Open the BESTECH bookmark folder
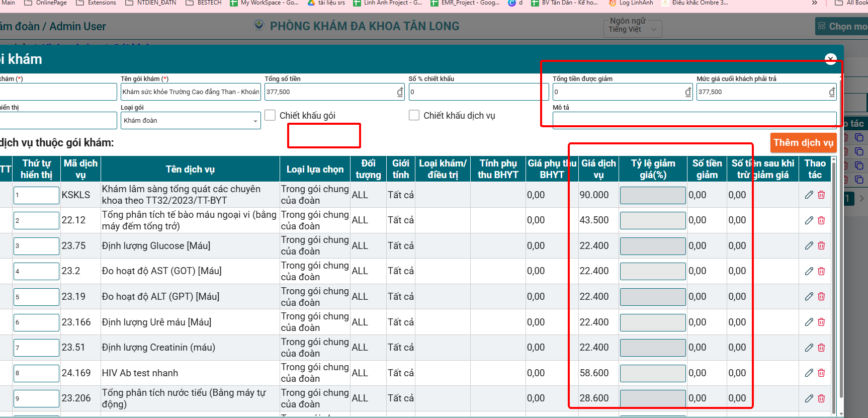 tap(203, 3)
